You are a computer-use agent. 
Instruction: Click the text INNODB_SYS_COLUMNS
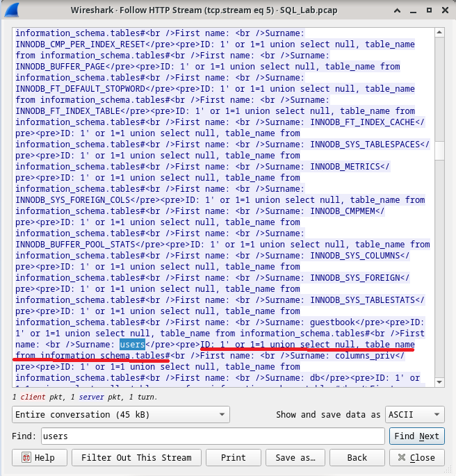pyautogui.click(x=355, y=255)
